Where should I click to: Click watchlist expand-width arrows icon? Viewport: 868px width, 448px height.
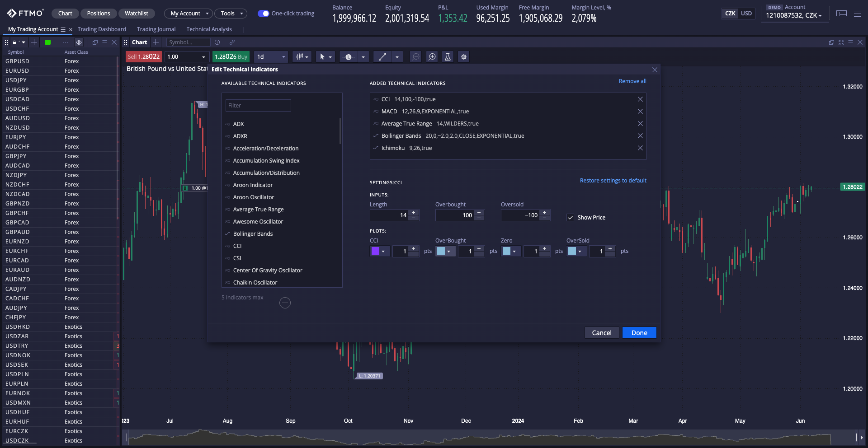tap(79, 42)
